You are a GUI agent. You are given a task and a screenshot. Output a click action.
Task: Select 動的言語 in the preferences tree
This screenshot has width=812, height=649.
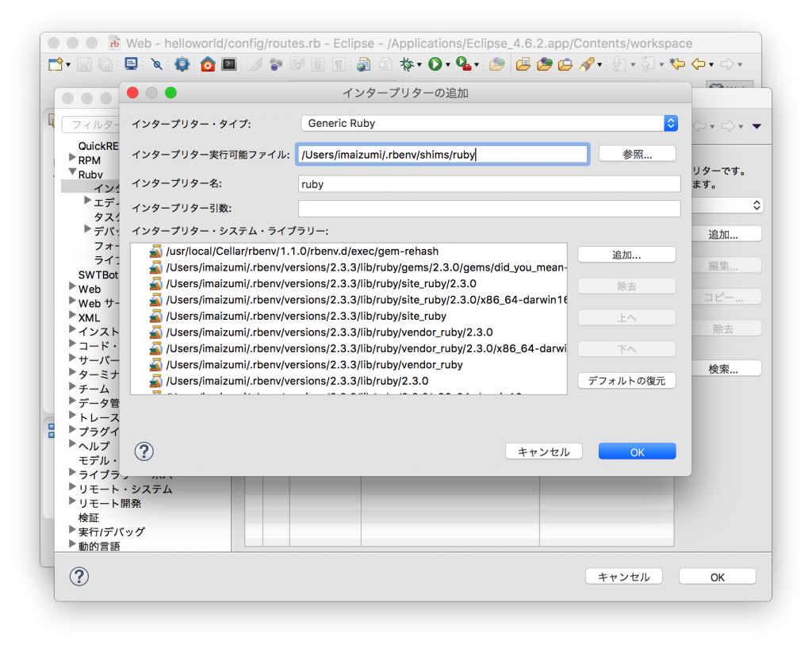pyautogui.click(x=99, y=546)
